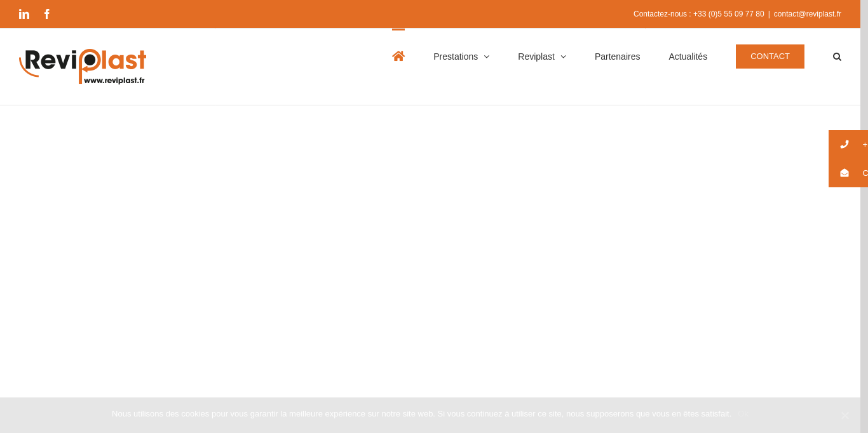Screen dimensions: 868x433
Task: Click the CONTACT button
Action: click(770, 57)
